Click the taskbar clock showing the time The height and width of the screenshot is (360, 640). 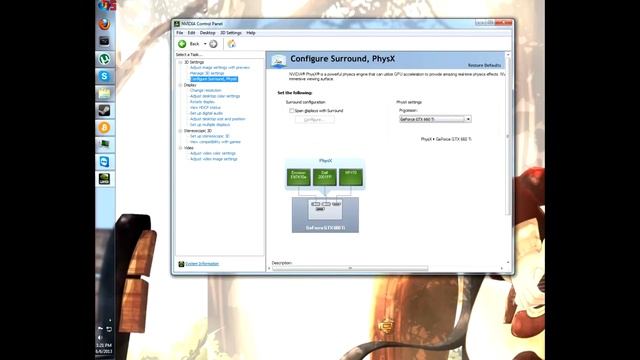pyautogui.click(x=104, y=345)
